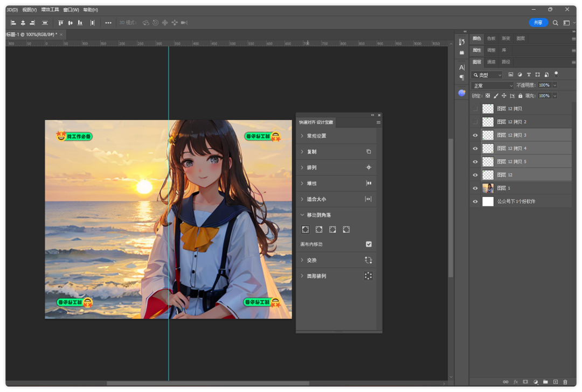Click the lock all padlock icon

point(520,96)
